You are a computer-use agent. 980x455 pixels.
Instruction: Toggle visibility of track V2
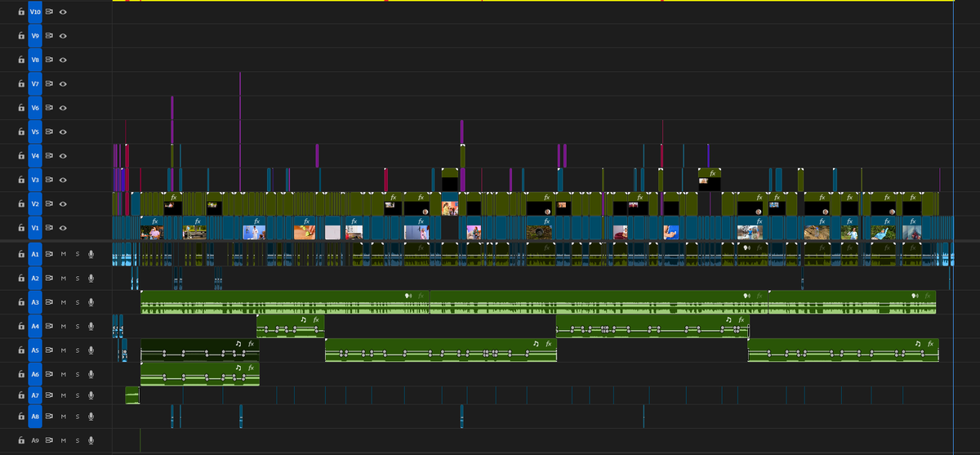tap(63, 203)
